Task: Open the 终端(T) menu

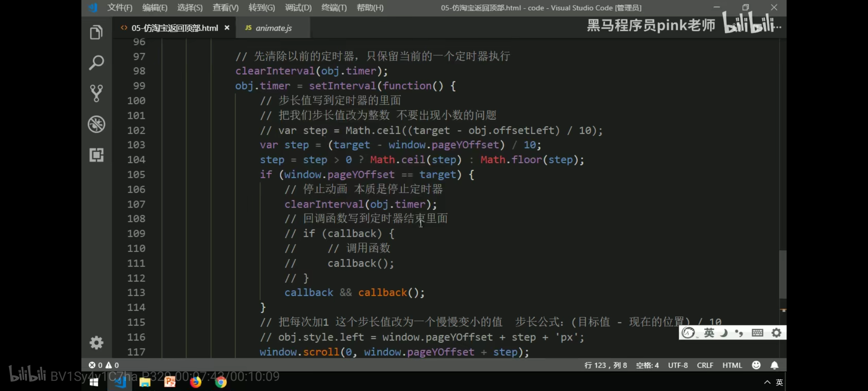Action: point(334,8)
